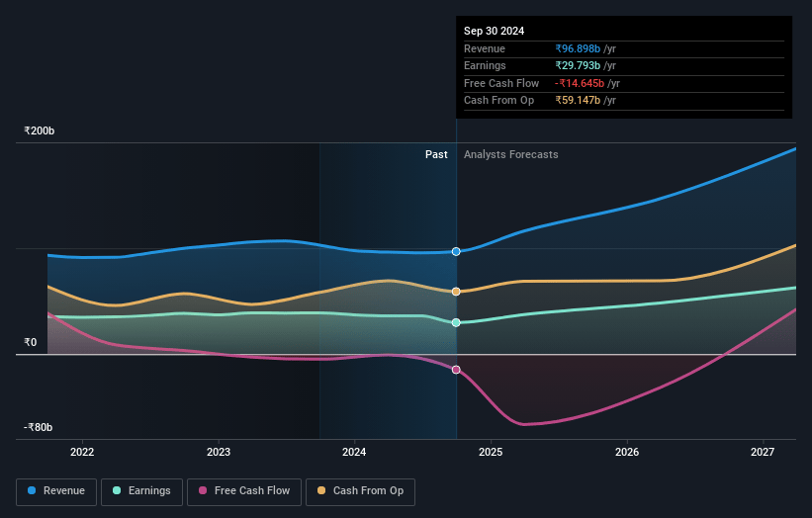Click the ₹59.147b cash from op value
This screenshot has height=518, width=812.
[x=578, y=101]
